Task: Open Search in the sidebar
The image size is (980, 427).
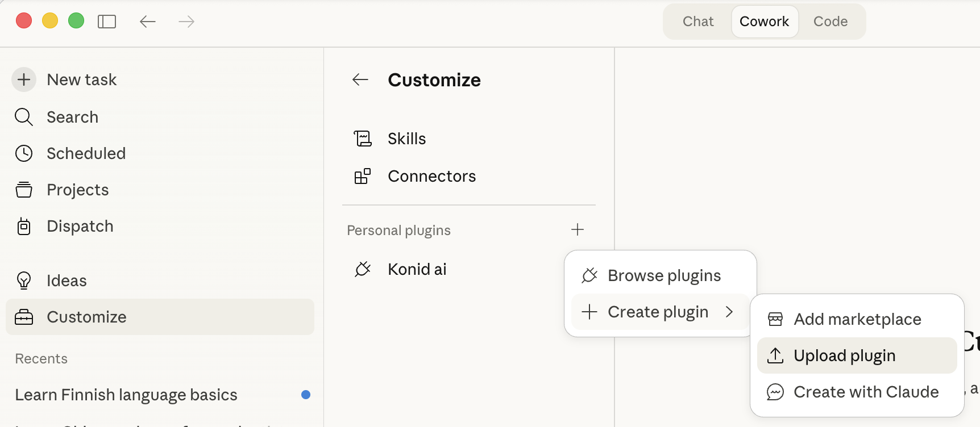Action: (73, 117)
